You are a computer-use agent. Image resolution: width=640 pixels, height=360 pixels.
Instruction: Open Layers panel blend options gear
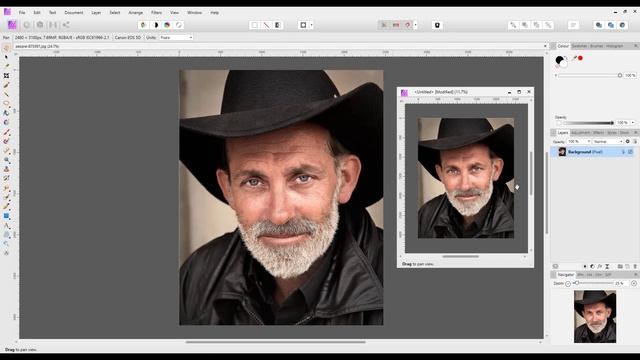(628, 141)
